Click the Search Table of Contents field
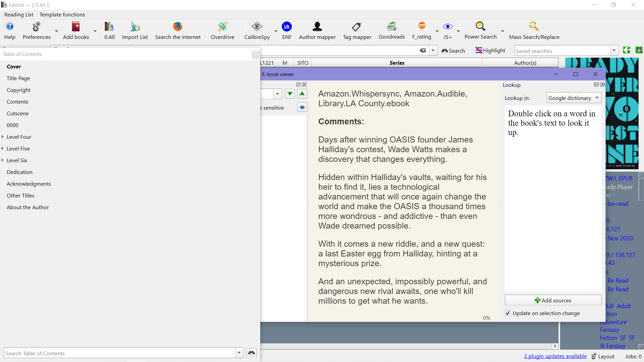Viewport: 644px width, 362px height. click(x=119, y=353)
